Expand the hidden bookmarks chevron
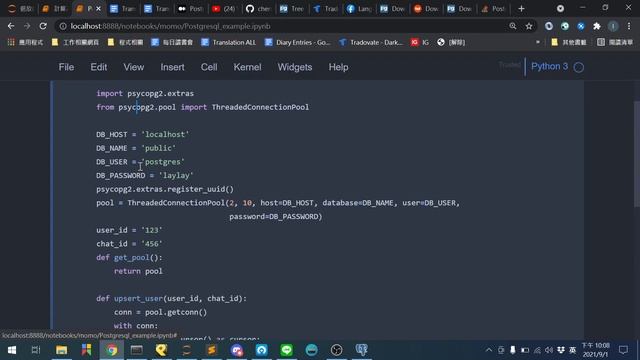 538,42
